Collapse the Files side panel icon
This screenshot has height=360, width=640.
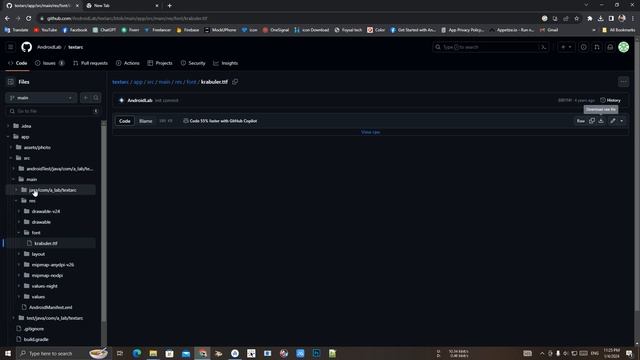pyautogui.click(x=11, y=82)
